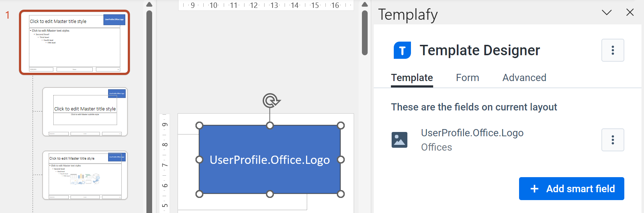Click the Templafy T logo icon
Viewport: 644px width, 213px height.
[402, 50]
